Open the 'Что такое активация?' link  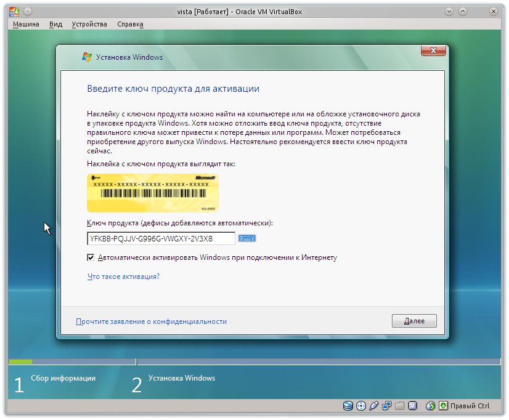[x=124, y=277]
